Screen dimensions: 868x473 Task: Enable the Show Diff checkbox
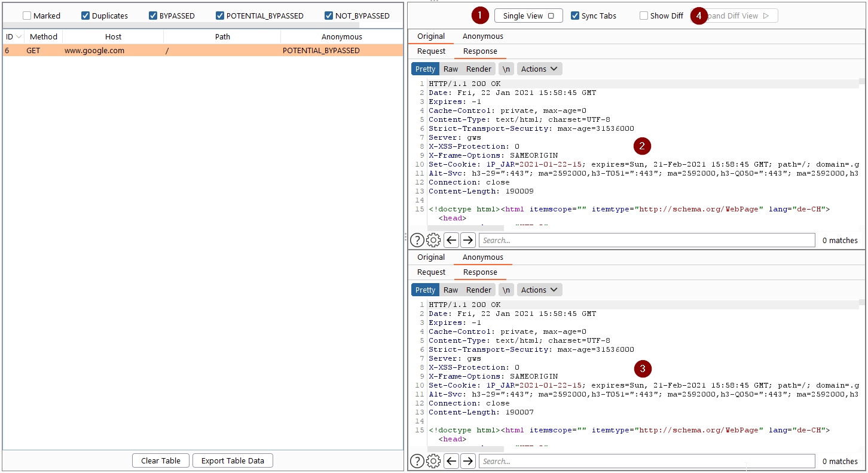(644, 16)
